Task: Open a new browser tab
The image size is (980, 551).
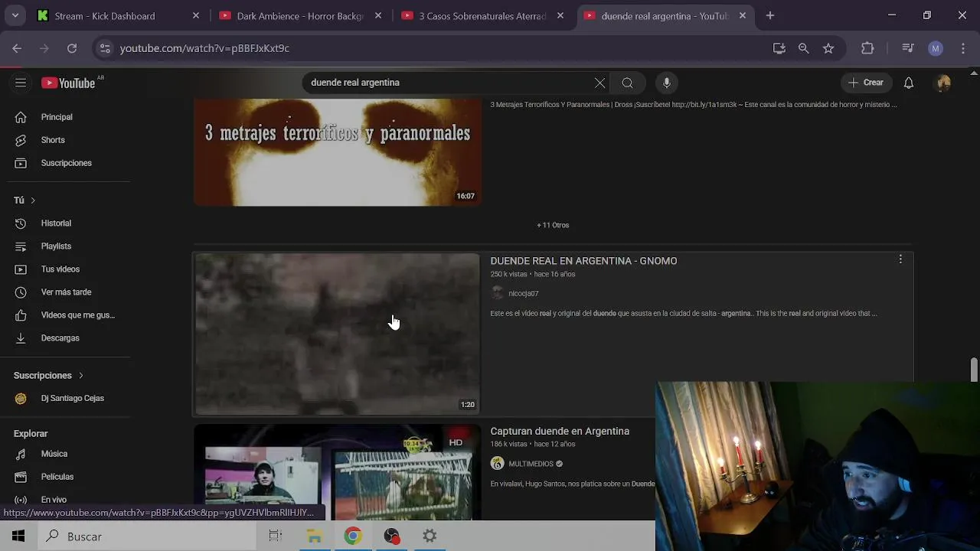Action: tap(770, 15)
